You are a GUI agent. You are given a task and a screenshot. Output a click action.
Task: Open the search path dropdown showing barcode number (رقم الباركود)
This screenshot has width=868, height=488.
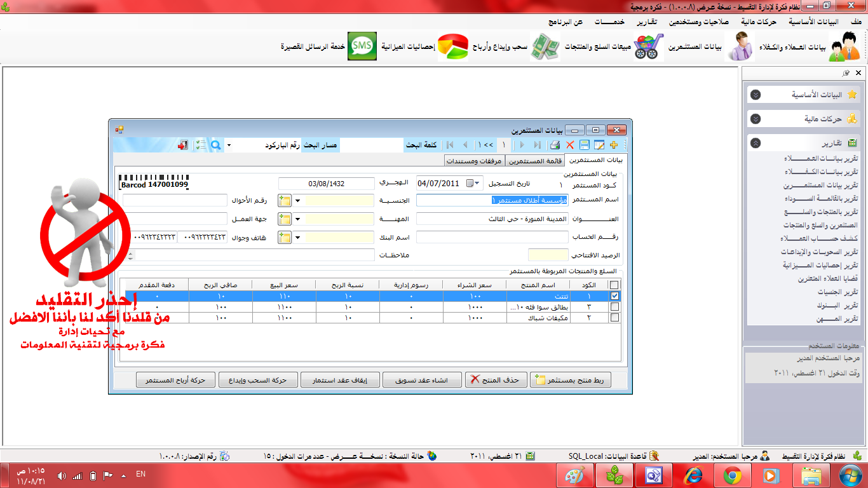click(229, 146)
